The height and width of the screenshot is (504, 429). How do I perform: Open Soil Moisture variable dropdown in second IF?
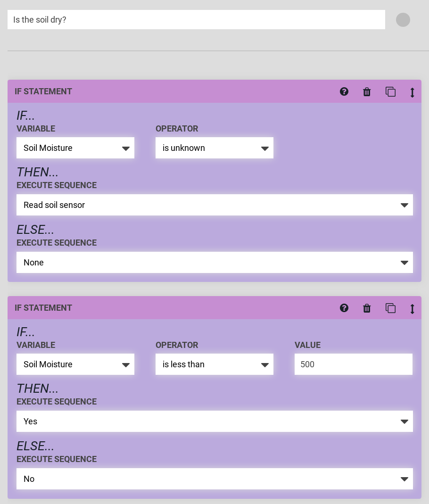click(x=75, y=364)
